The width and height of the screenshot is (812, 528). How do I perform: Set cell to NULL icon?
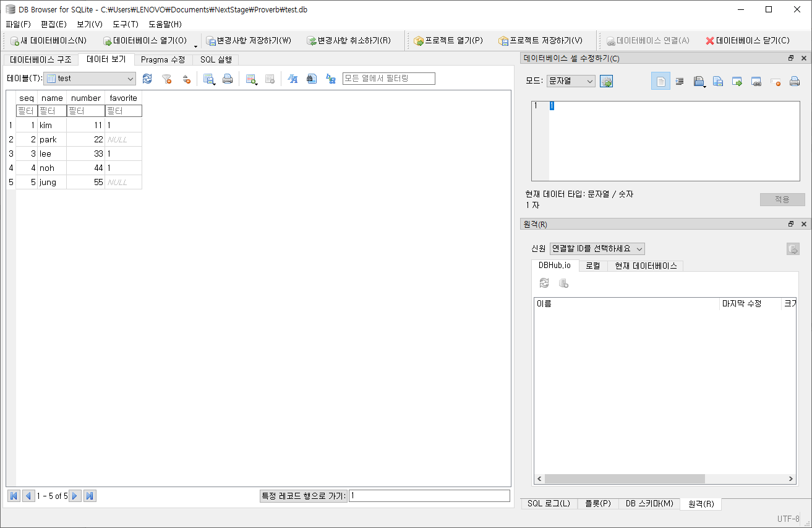[776, 81]
